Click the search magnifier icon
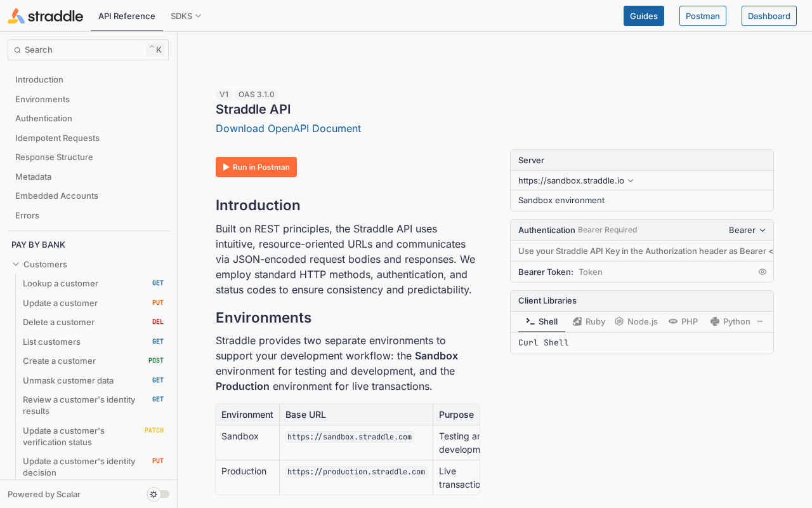The height and width of the screenshot is (508, 812). click(18, 50)
